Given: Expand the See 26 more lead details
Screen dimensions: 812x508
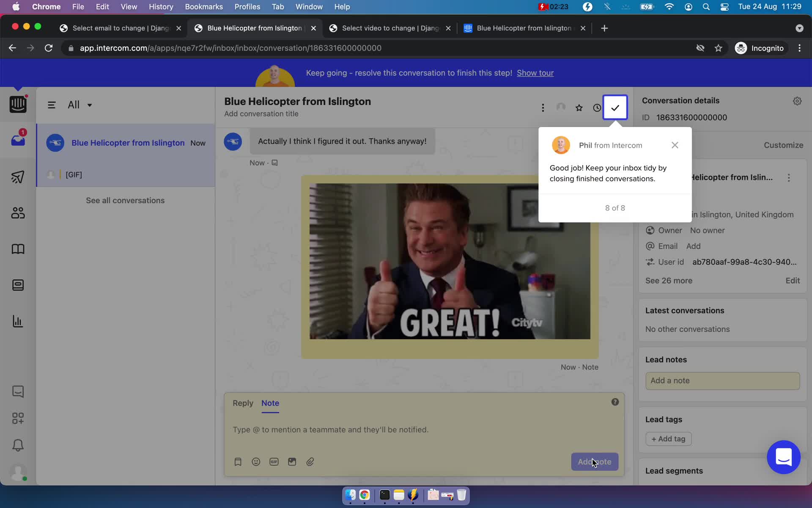Looking at the screenshot, I should point(669,280).
